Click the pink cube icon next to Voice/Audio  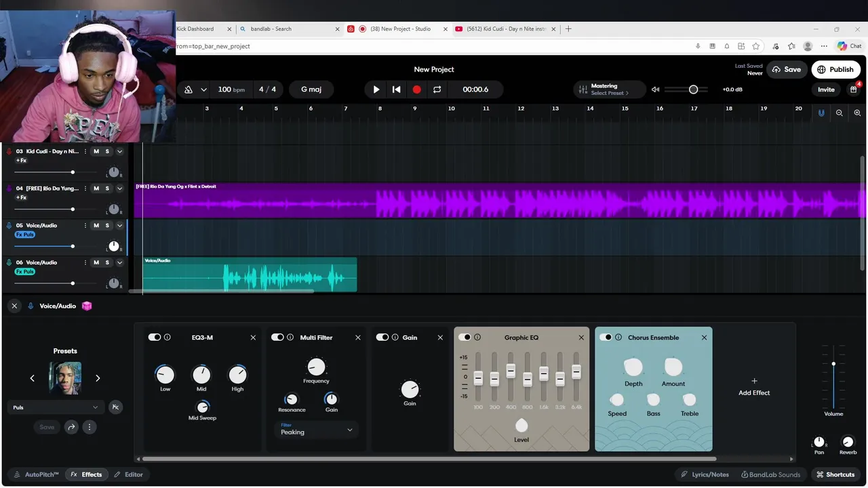pyautogui.click(x=87, y=306)
